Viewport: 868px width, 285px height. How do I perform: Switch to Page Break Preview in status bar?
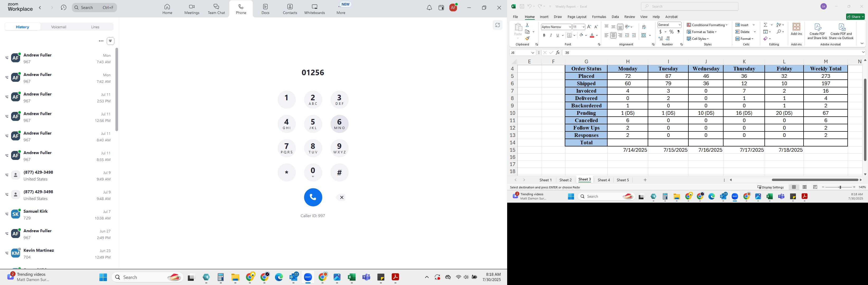[x=815, y=187]
